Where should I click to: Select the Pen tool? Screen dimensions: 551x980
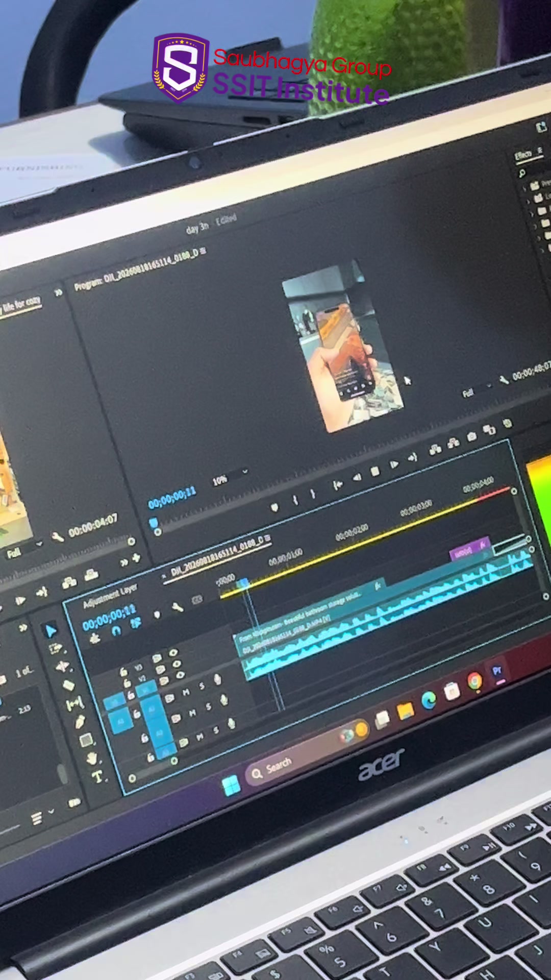[80, 722]
